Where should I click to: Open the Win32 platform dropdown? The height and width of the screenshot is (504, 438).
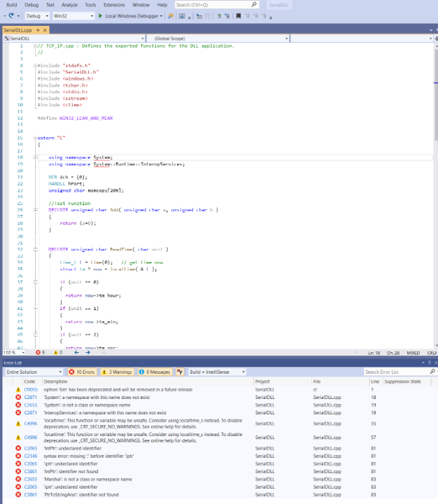tap(73, 15)
